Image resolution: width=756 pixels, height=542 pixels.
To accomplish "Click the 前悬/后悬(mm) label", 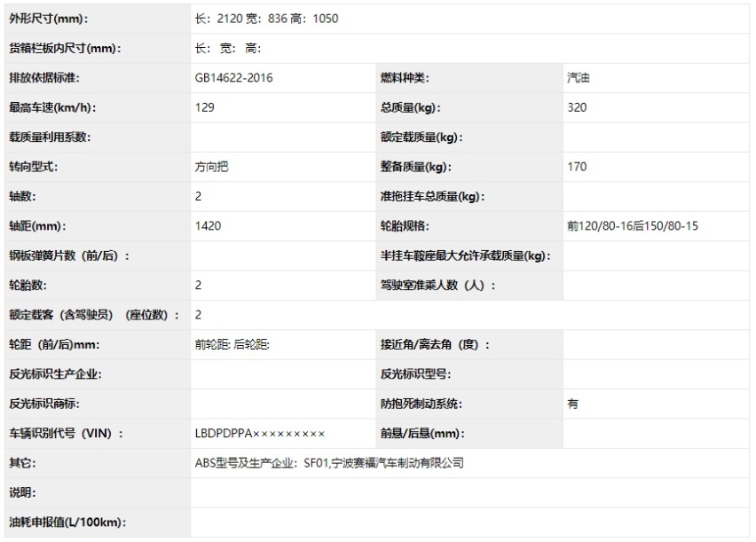I will point(422,434).
